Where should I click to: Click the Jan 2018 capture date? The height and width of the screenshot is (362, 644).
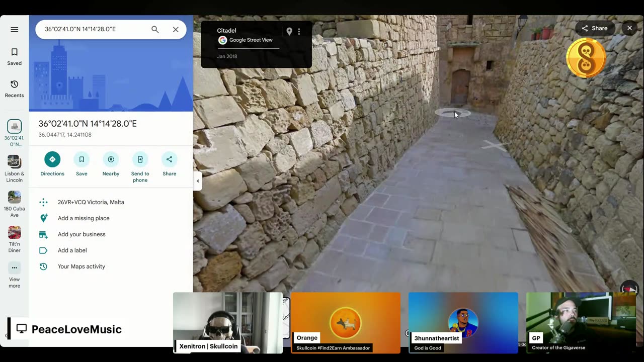tap(227, 56)
